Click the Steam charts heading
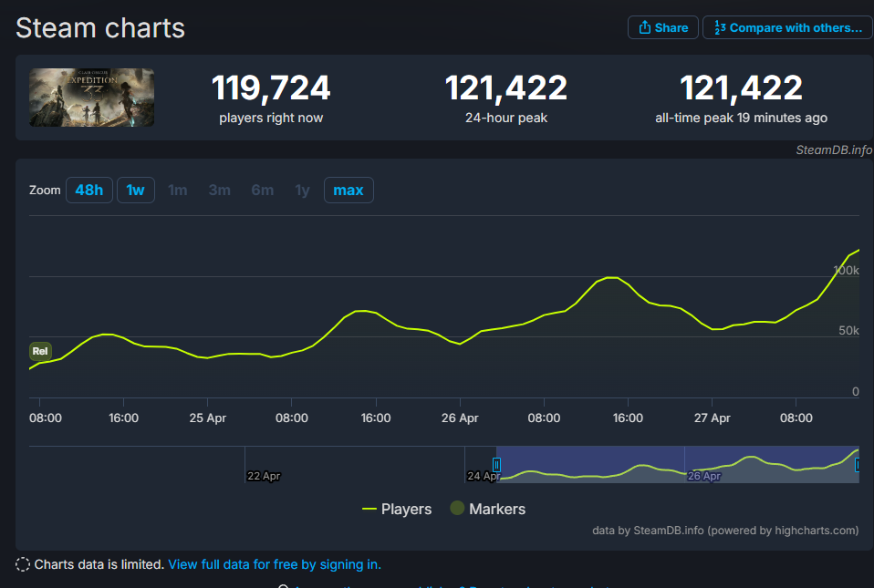This screenshot has height=588, width=874. click(100, 28)
